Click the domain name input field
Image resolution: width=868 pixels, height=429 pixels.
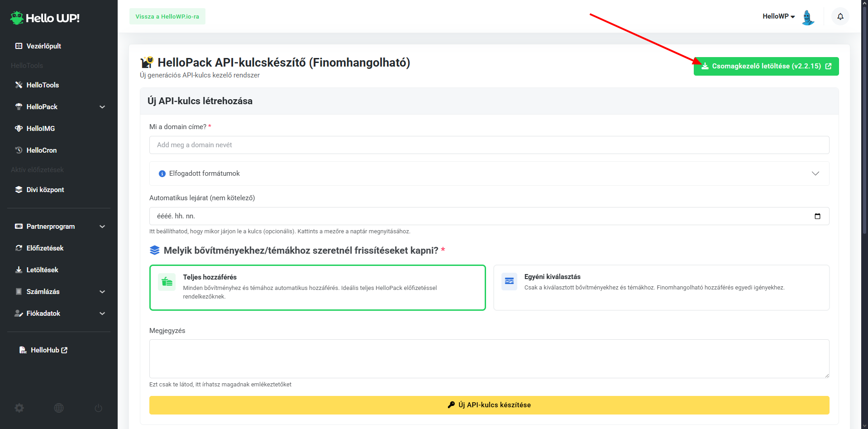[x=489, y=145]
